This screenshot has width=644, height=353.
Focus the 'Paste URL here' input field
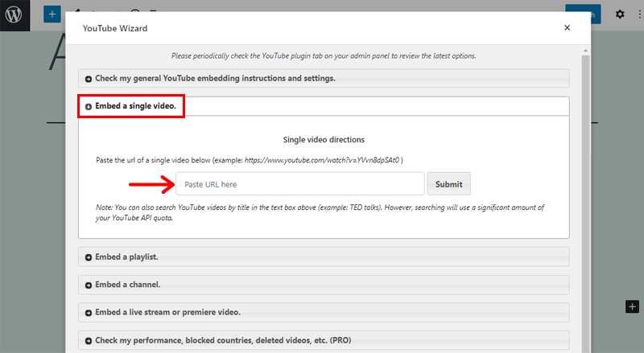tap(299, 184)
